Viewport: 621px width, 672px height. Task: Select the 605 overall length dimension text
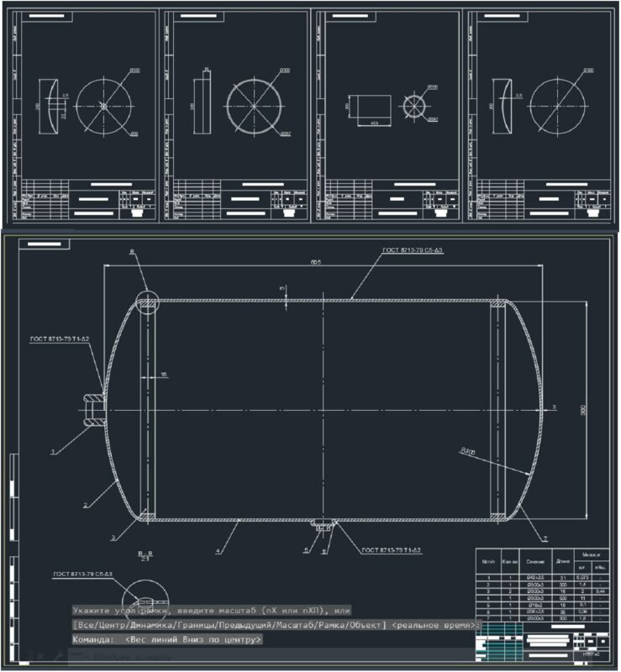pyautogui.click(x=316, y=262)
